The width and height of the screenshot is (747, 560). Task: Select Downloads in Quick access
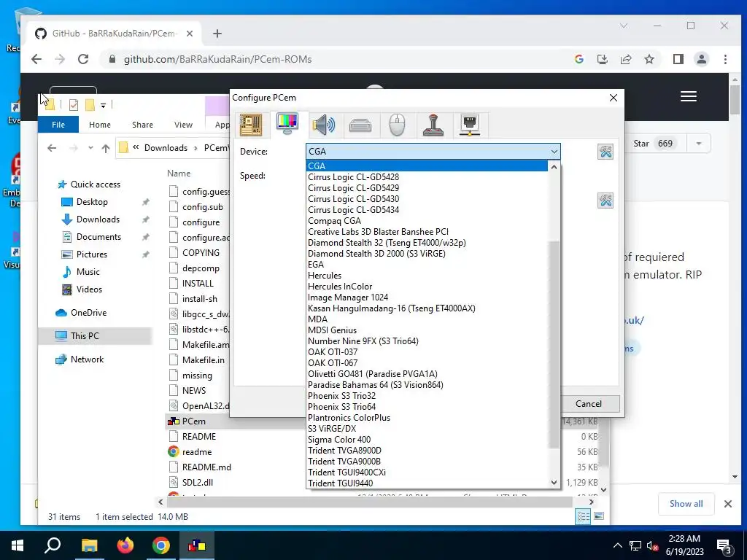98,219
